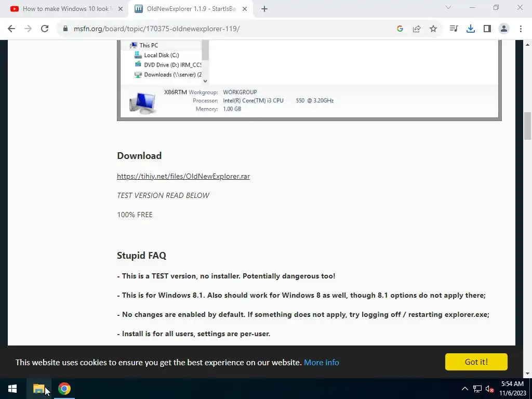Viewport: 532px width, 399px height.
Task: Click the browser forward arrow
Action: pyautogui.click(x=28, y=29)
